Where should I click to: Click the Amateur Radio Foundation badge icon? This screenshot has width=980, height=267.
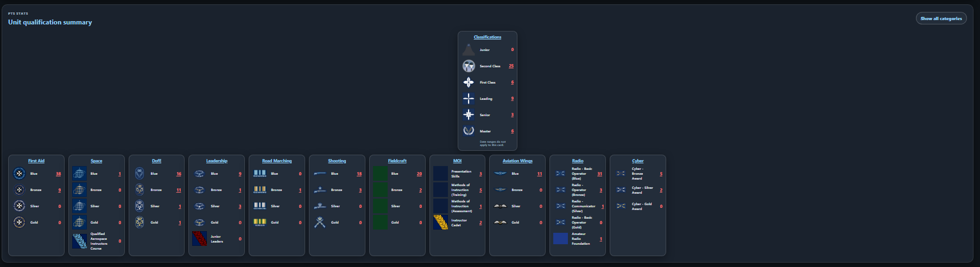pyautogui.click(x=560, y=239)
